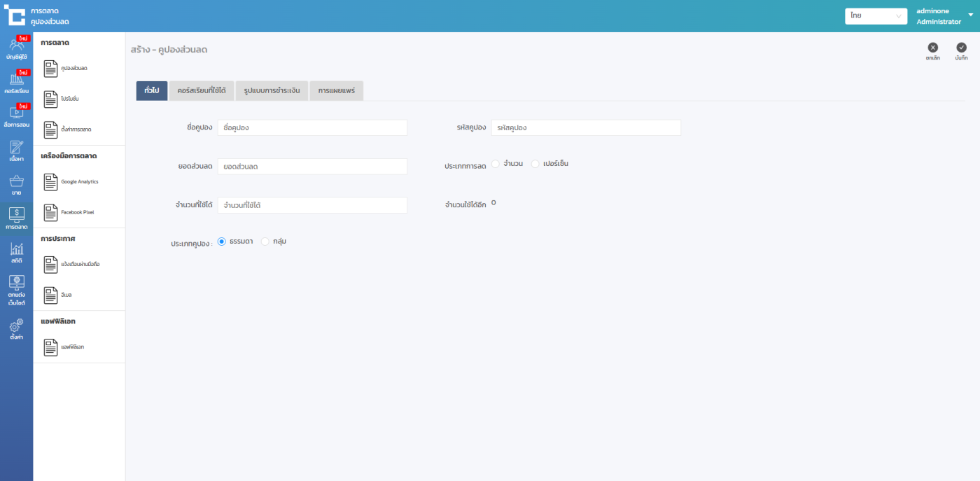Click the รหัสคูปอง (coupon code) field
The width and height of the screenshot is (980, 481).
coord(585,128)
